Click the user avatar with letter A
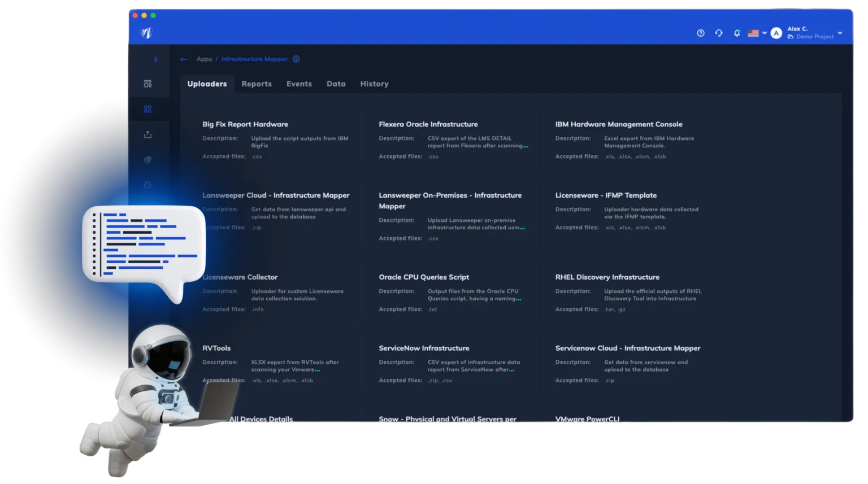 point(776,33)
